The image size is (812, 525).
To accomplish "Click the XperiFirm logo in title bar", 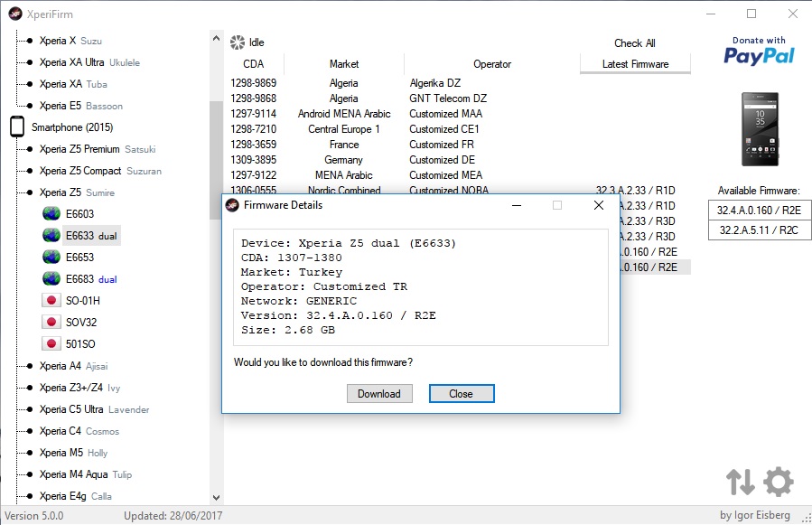I will click(15, 14).
